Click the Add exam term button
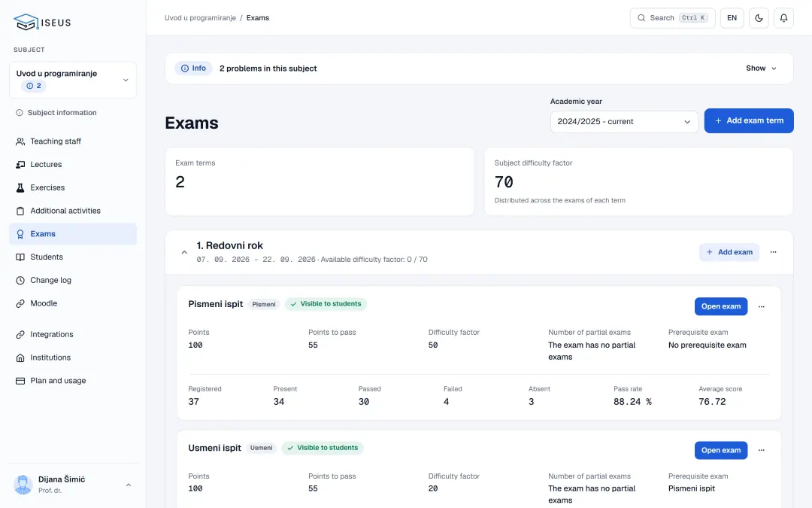The height and width of the screenshot is (508, 812). pos(749,120)
